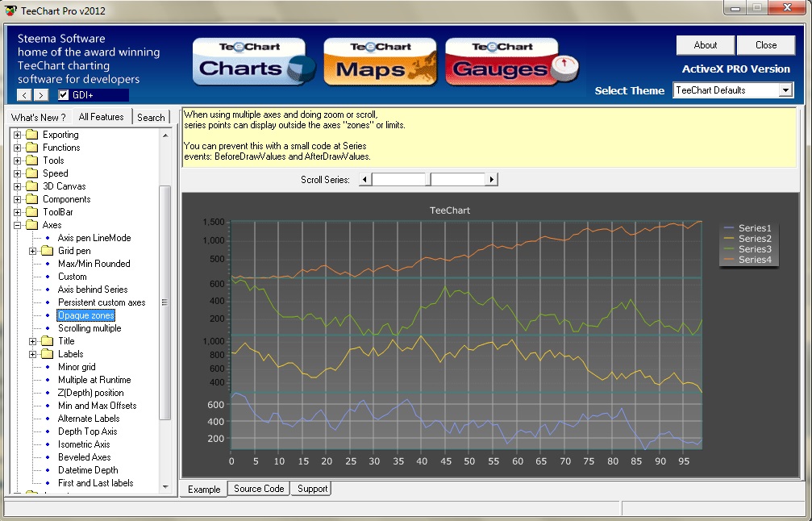The height and width of the screenshot is (521, 812).
Task: Open the Source Code tab
Action: (x=259, y=489)
